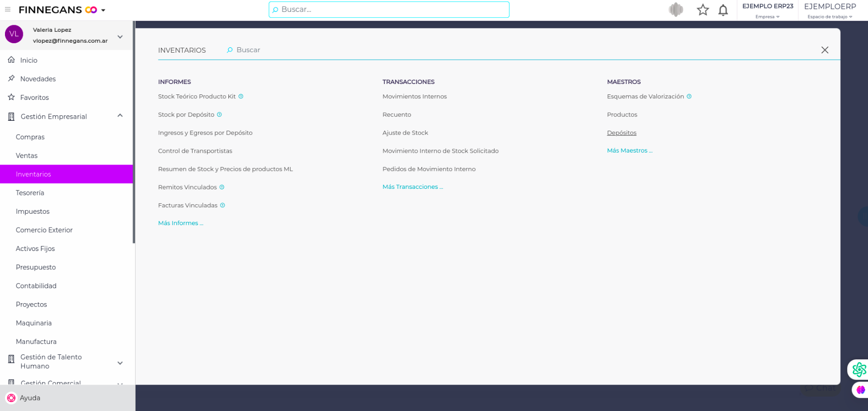Open Ingresos y Egresos por Depósito
Image resolution: width=868 pixels, height=411 pixels.
[205, 133]
